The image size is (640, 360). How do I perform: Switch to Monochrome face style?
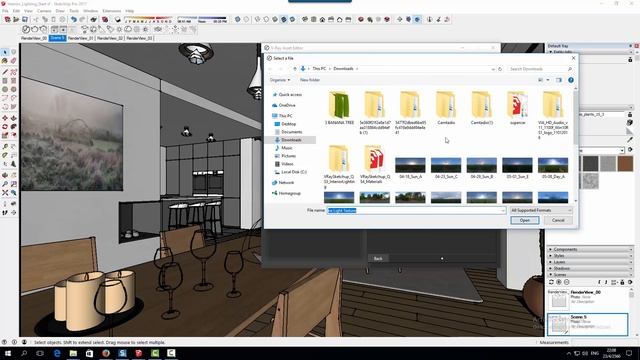coord(292,20)
